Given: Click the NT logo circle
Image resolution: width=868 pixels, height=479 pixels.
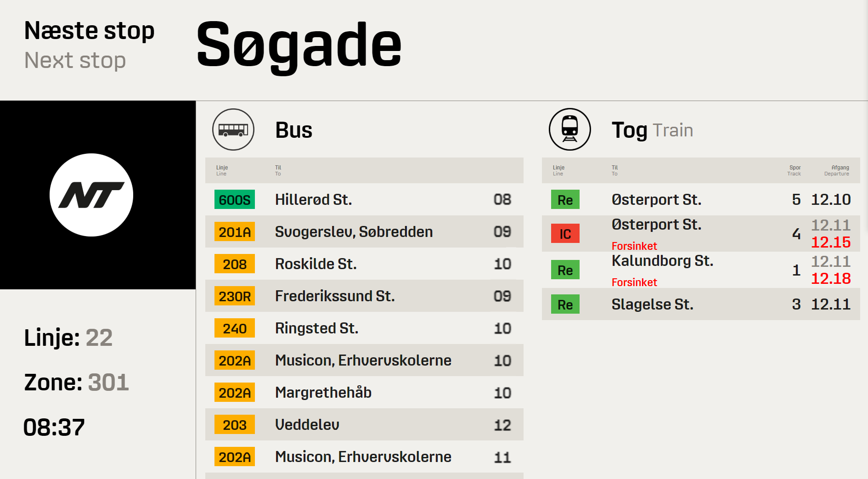Looking at the screenshot, I should pos(91,195).
